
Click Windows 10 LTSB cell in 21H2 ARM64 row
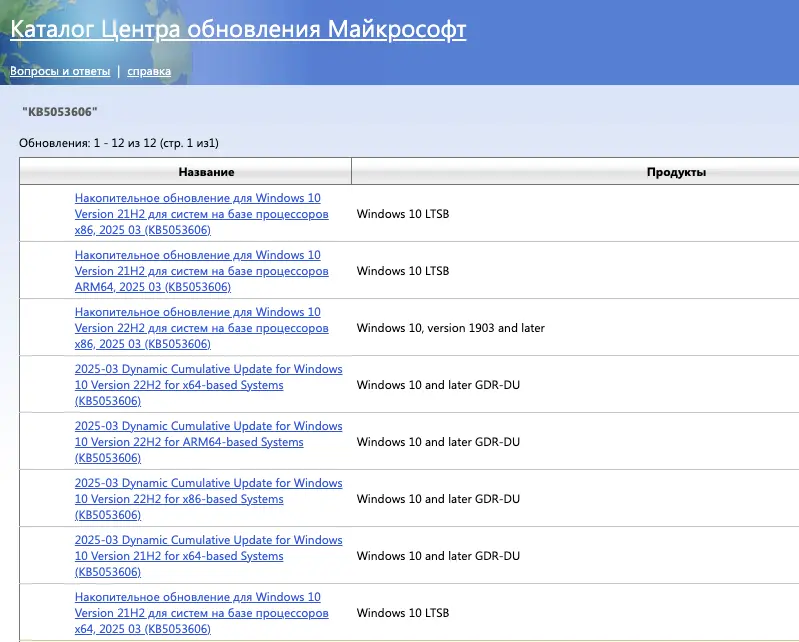403,271
